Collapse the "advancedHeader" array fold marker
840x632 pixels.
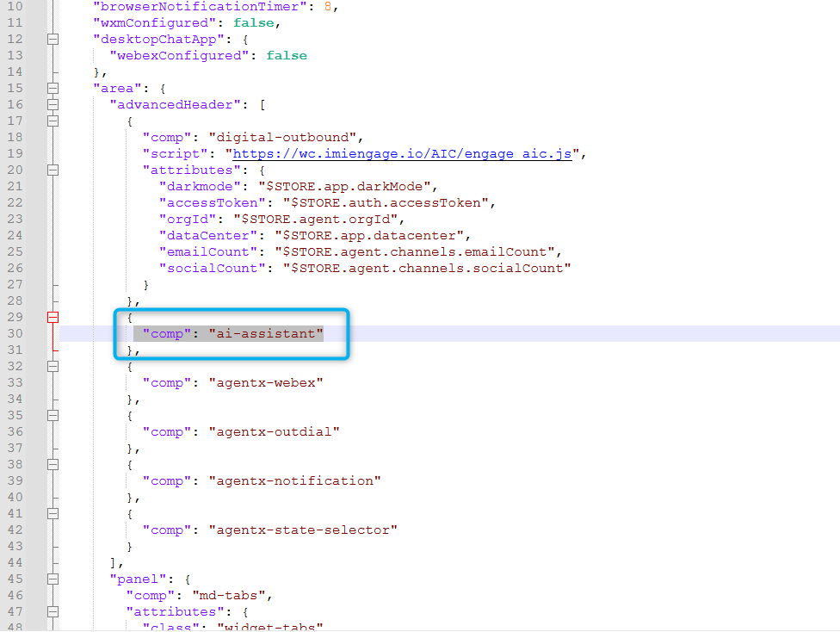coord(53,104)
